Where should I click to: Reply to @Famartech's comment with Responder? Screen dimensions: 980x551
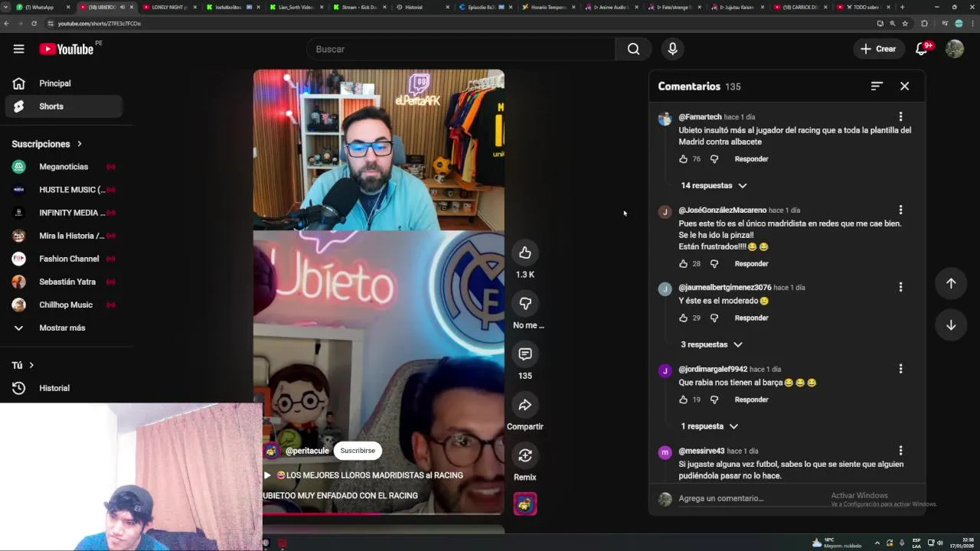click(751, 159)
